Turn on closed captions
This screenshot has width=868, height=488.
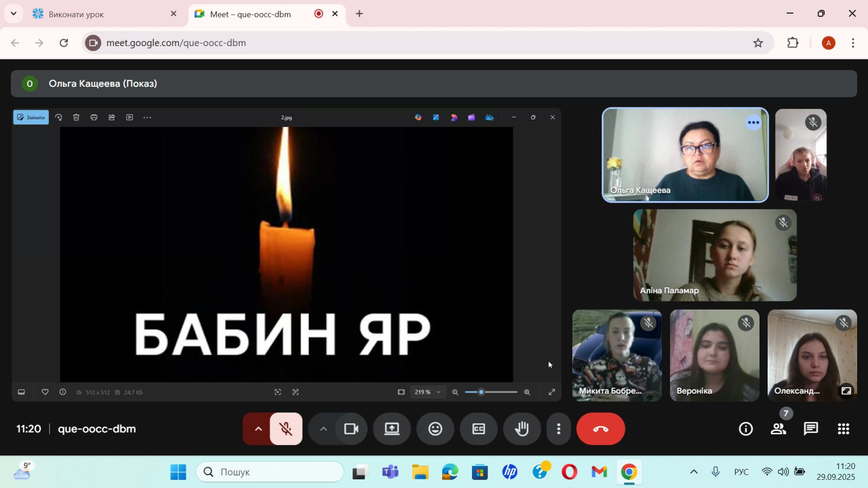[478, 429]
